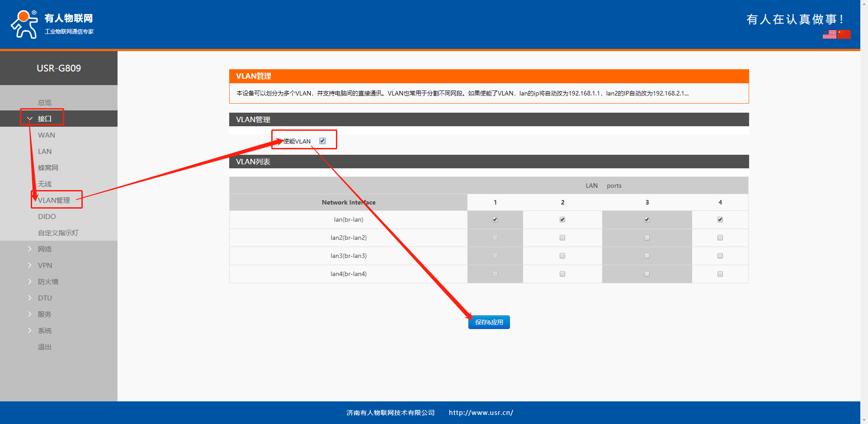Toggle the 使能VLAN checkbox
868x424 pixels.
click(x=322, y=141)
